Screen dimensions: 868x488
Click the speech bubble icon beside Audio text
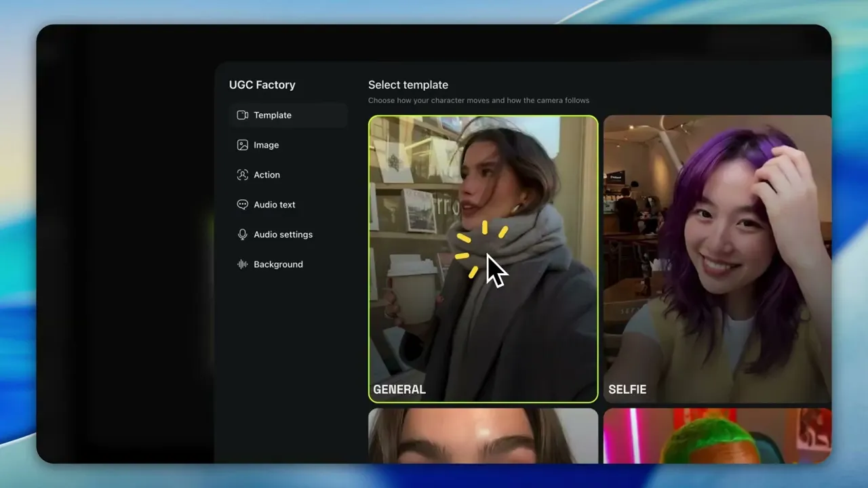(x=242, y=205)
